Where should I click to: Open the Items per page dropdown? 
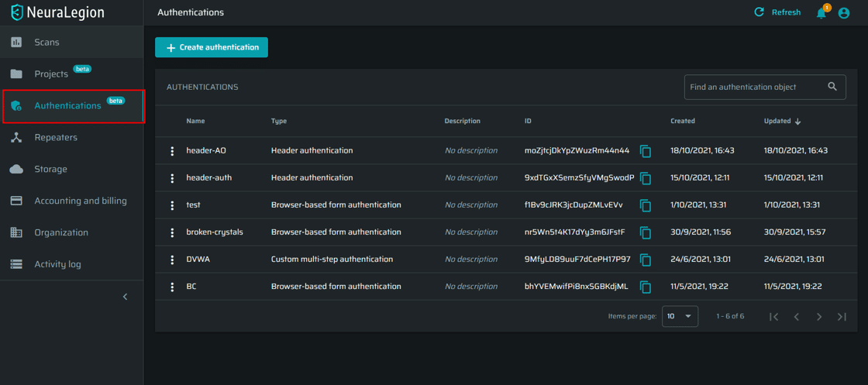pyautogui.click(x=680, y=316)
